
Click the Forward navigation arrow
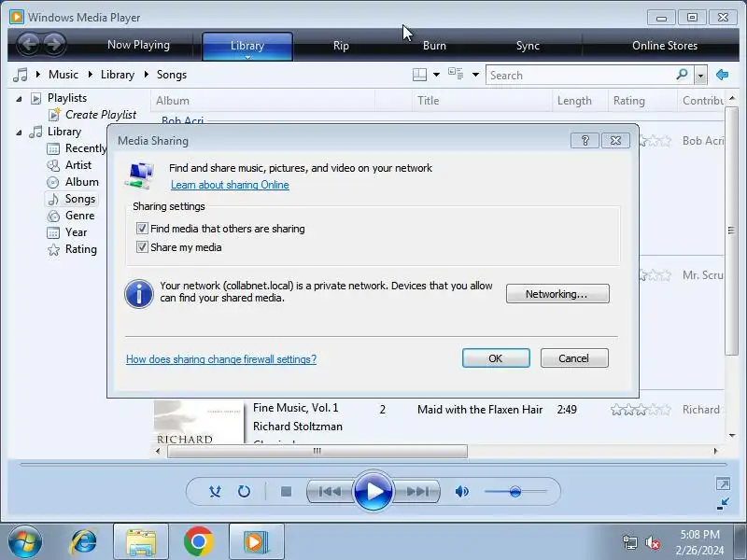[x=54, y=45]
